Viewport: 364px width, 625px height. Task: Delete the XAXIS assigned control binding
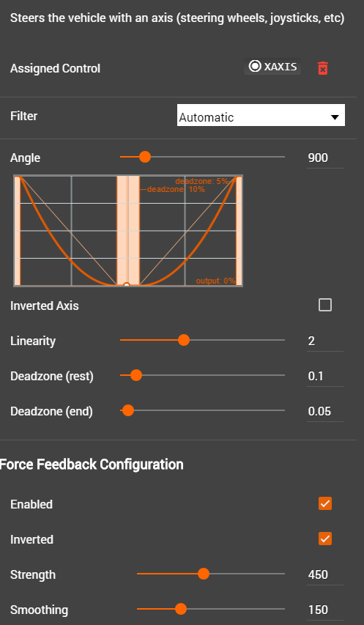pyautogui.click(x=322, y=68)
